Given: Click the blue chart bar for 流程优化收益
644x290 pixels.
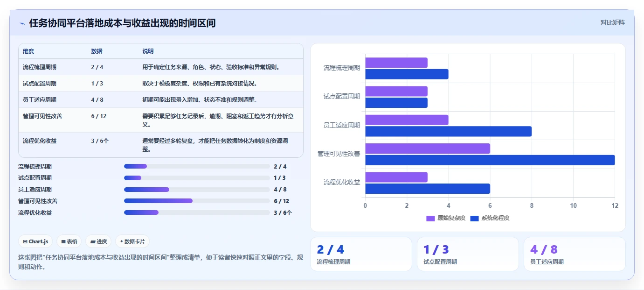Looking at the screenshot, I should coord(428,189).
